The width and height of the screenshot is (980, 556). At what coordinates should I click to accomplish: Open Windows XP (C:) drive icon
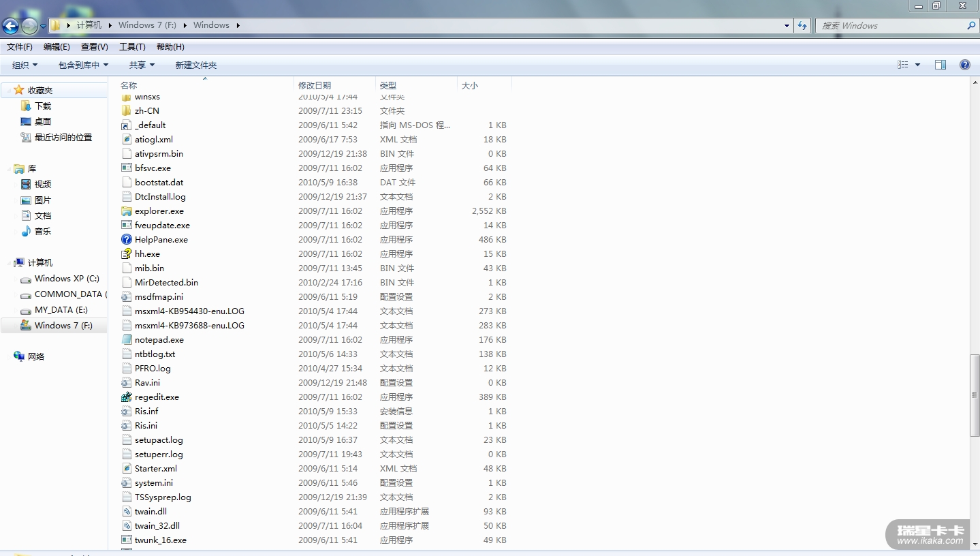click(26, 279)
